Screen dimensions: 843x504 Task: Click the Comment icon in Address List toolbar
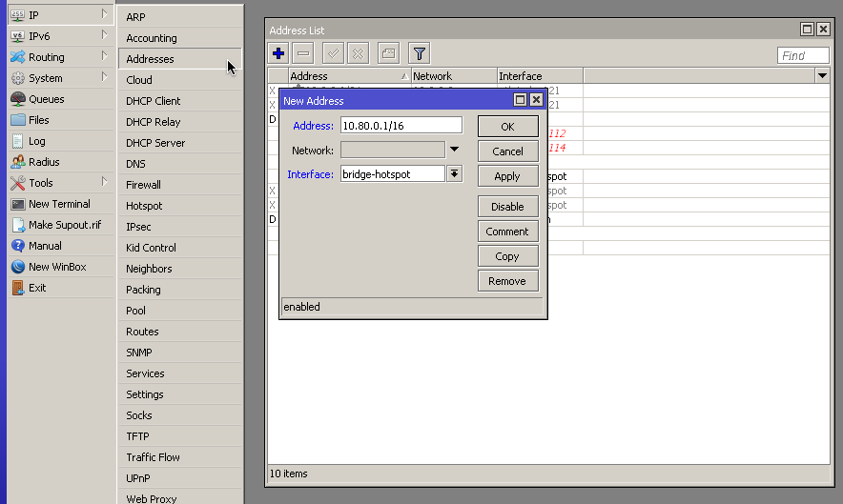click(387, 54)
